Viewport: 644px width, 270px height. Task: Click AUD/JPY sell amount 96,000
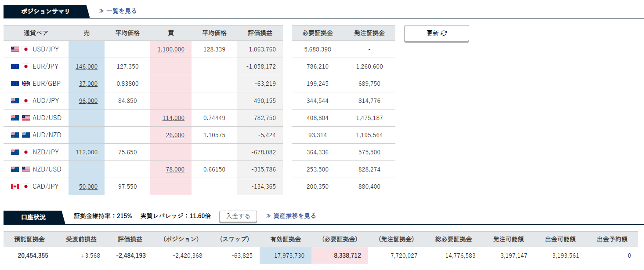pos(88,101)
